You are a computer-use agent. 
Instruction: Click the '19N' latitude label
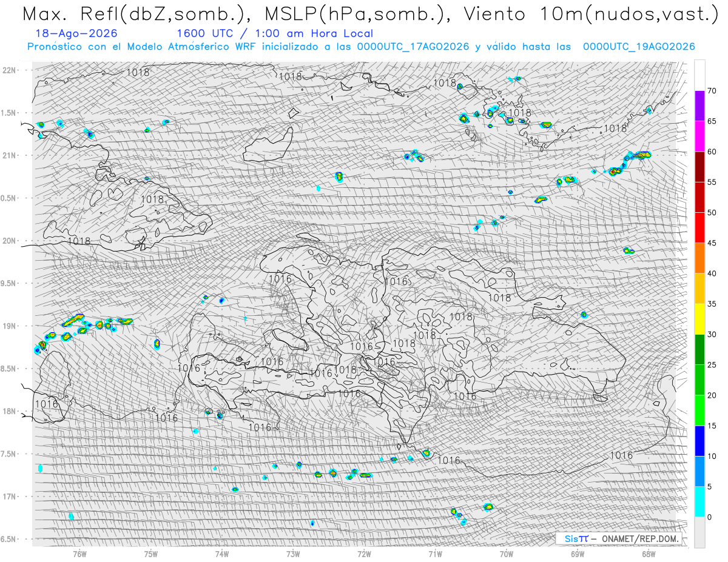10,326
